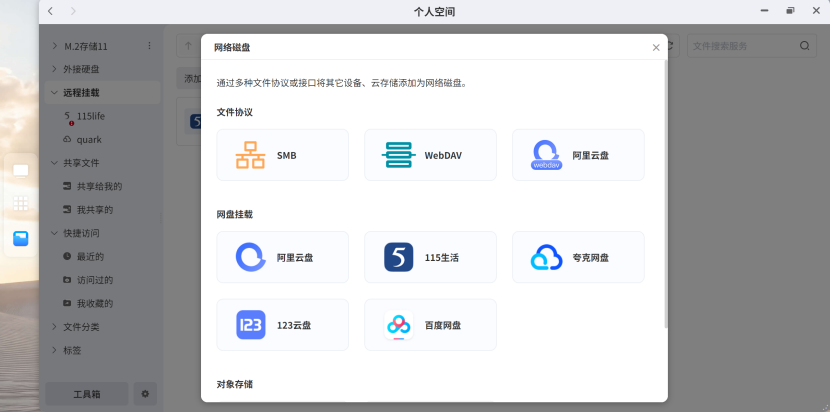Choose the SMB protocol card
This screenshot has height=412, width=830.
(283, 155)
